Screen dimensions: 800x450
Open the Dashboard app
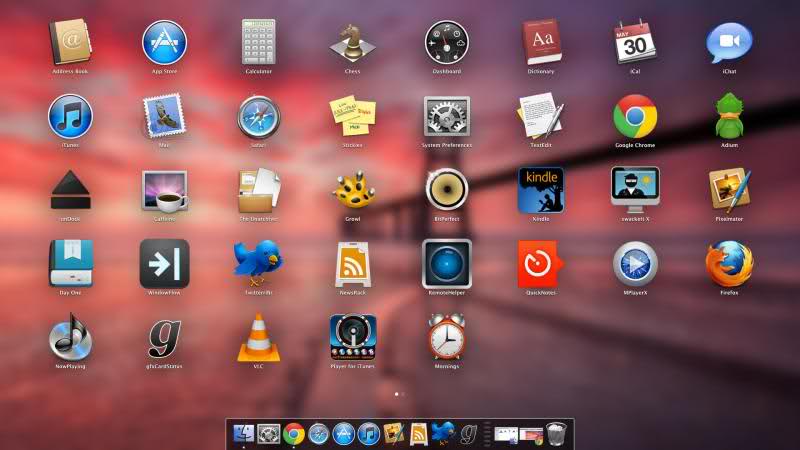[x=446, y=42]
